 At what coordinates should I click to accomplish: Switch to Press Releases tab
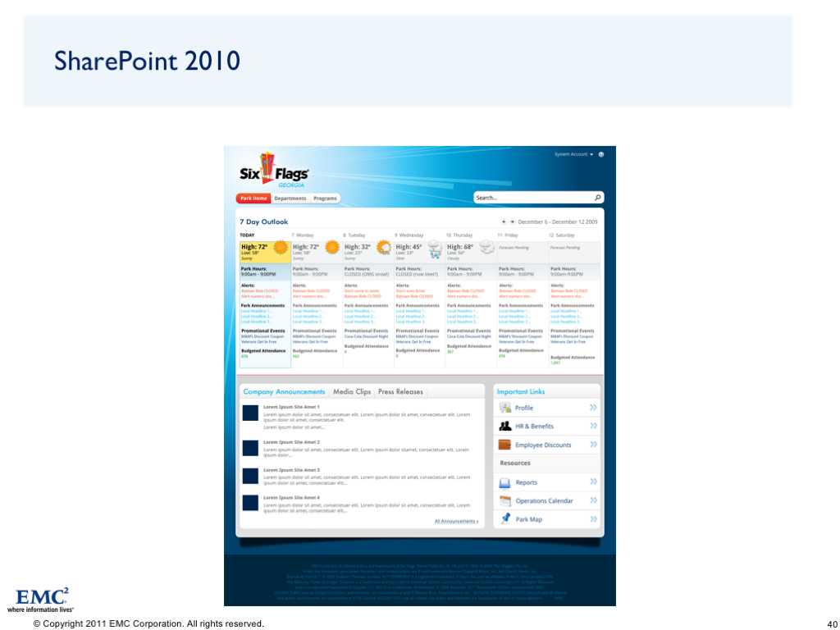(x=400, y=391)
